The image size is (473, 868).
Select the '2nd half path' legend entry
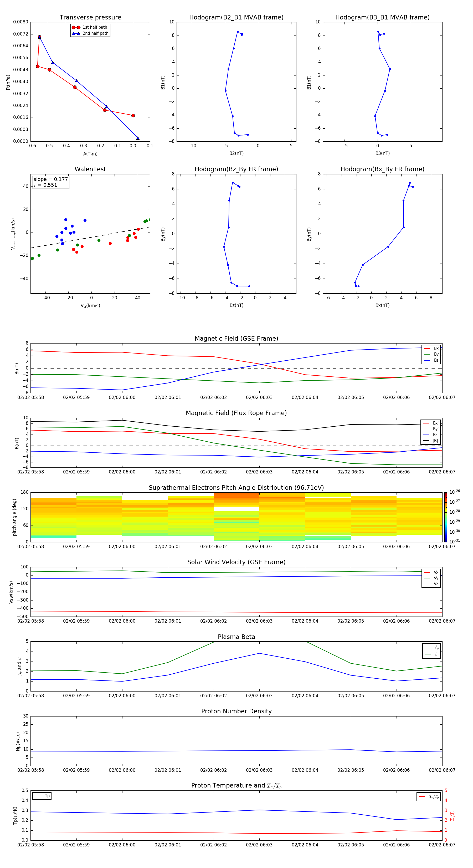tap(90, 33)
